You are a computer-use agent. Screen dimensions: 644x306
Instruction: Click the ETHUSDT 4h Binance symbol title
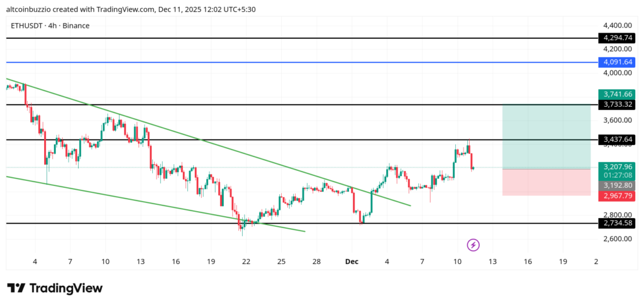50,25
